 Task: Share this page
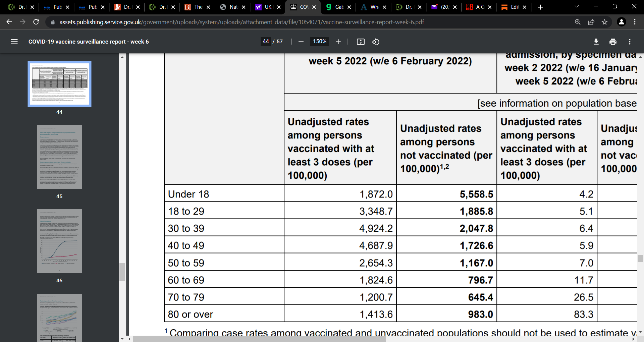click(591, 22)
